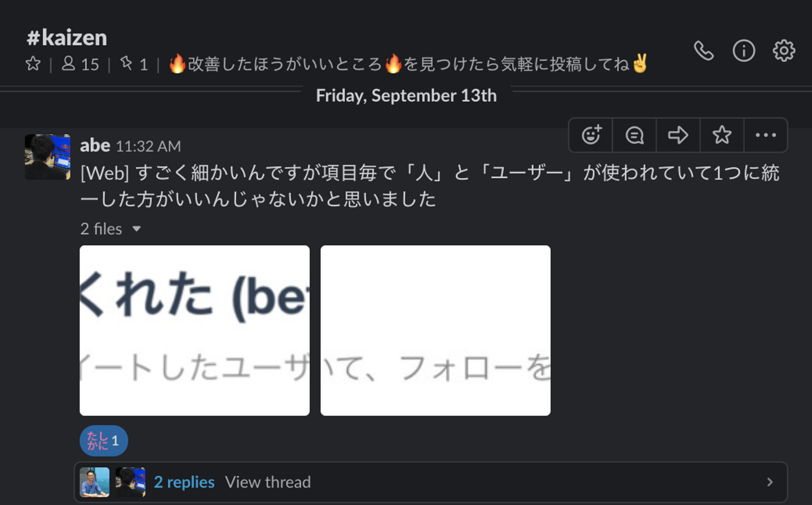Viewport: 812px width, 505px height.
Task: Open more actions for the message
Action: [x=765, y=135]
